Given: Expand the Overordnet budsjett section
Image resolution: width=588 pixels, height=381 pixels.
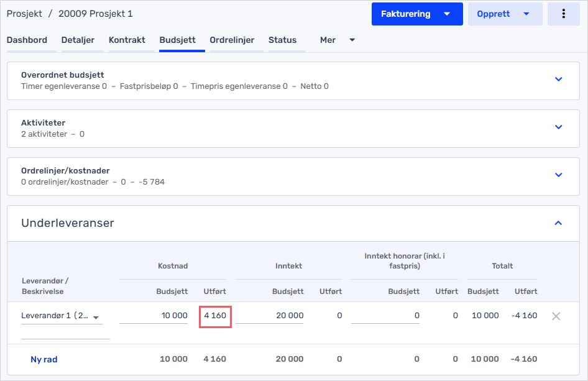Looking at the screenshot, I should pyautogui.click(x=558, y=80).
